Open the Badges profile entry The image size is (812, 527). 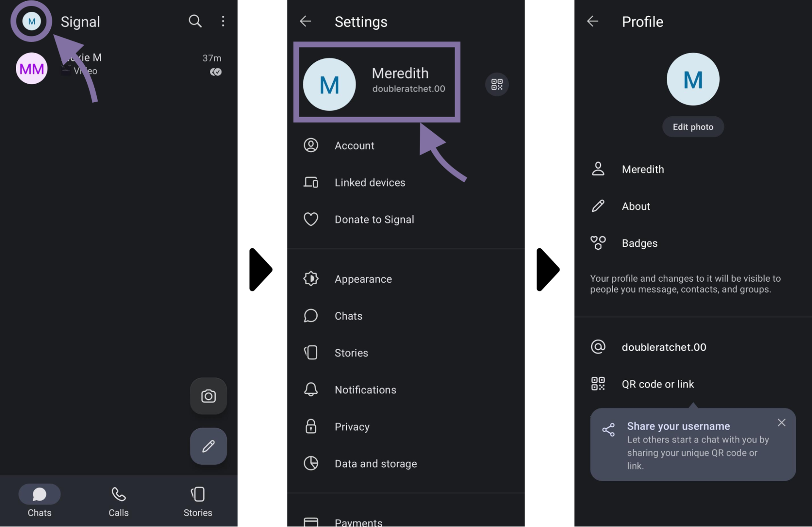click(x=693, y=243)
